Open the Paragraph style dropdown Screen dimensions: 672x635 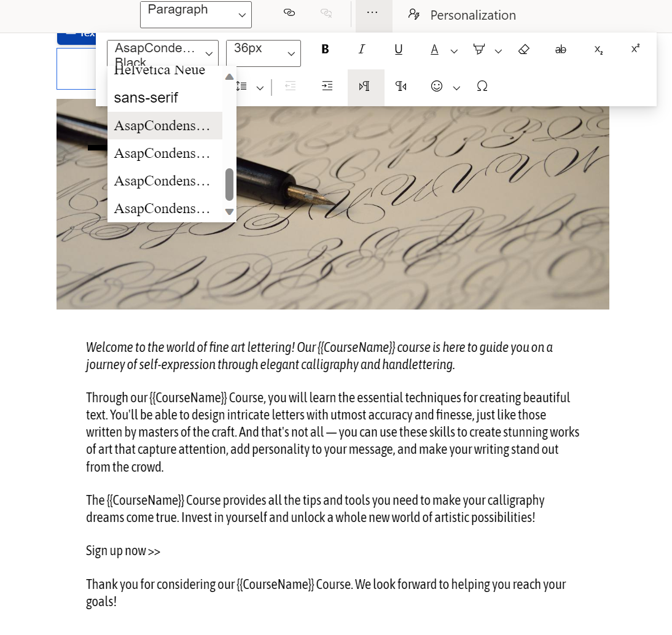pos(195,15)
